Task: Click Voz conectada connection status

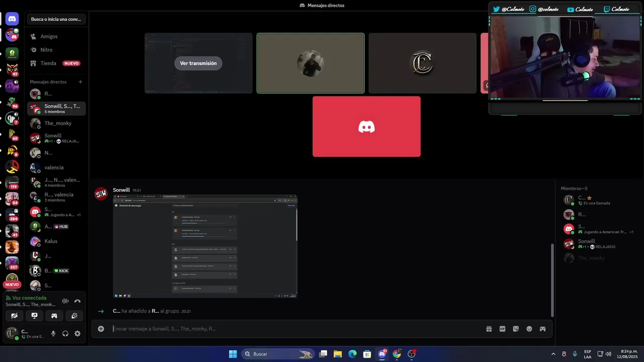Action: pos(29,298)
